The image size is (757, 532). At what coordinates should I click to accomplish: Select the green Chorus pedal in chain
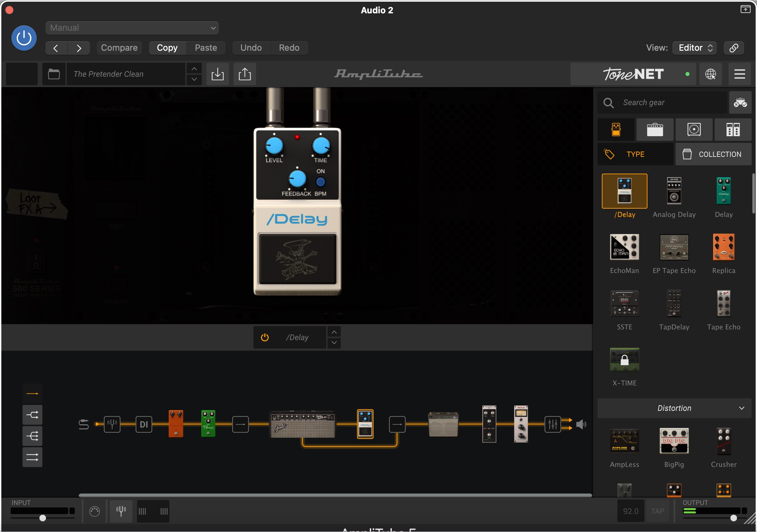pyautogui.click(x=208, y=424)
